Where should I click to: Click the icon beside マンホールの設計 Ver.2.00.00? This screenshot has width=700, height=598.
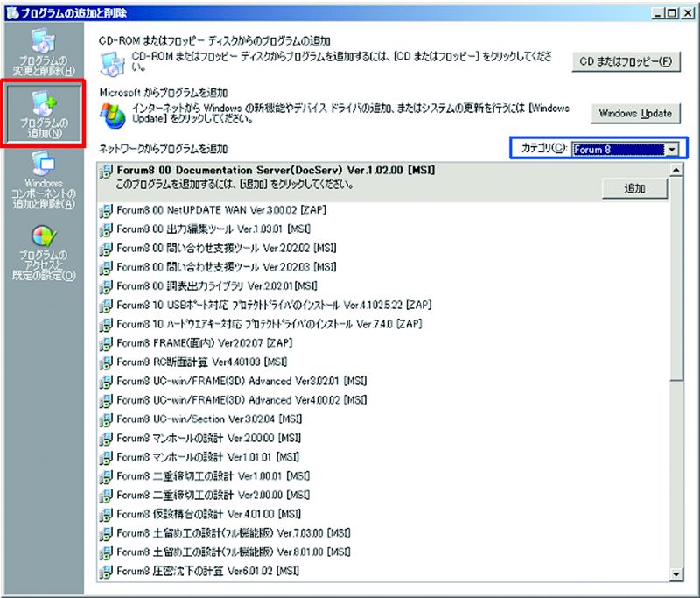(x=106, y=439)
